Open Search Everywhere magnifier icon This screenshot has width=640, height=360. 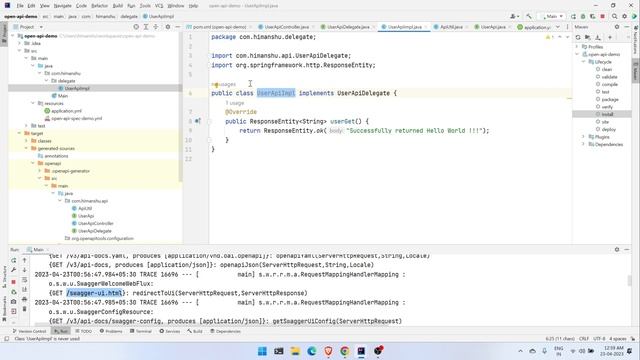(x=614, y=16)
